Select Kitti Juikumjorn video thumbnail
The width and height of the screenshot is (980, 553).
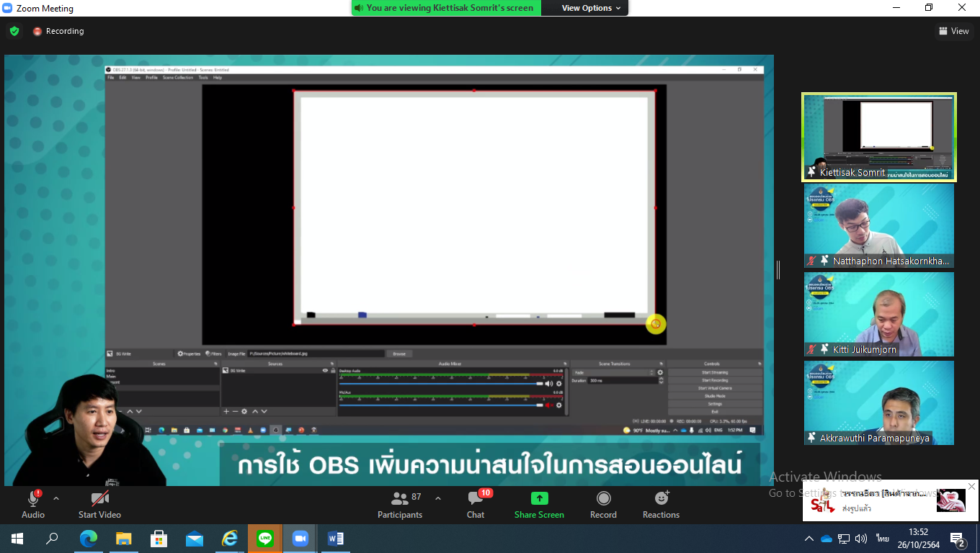tap(879, 314)
